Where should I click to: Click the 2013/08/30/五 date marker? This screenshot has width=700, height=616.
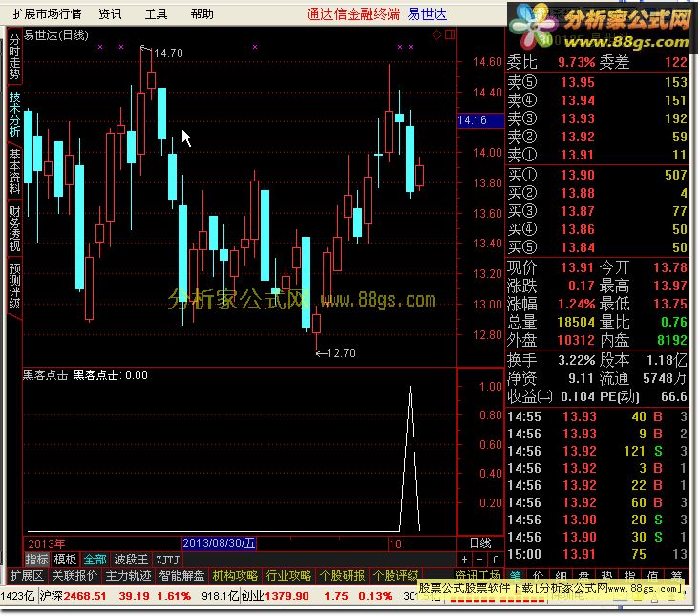click(x=220, y=543)
